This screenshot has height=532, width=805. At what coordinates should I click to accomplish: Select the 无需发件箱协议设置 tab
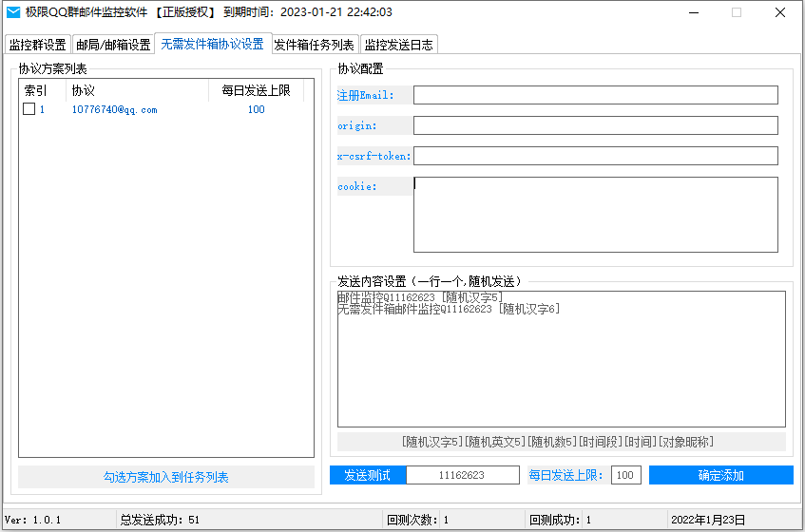click(x=213, y=44)
